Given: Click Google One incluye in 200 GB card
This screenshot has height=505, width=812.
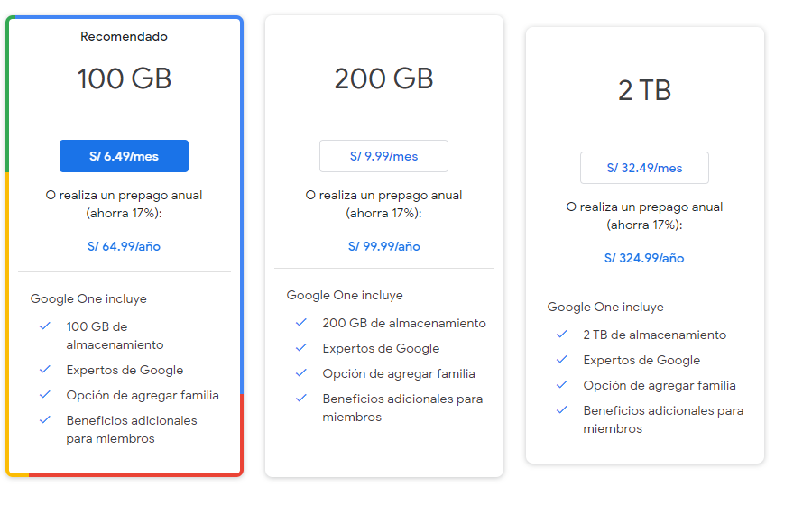Looking at the screenshot, I should (x=345, y=296).
